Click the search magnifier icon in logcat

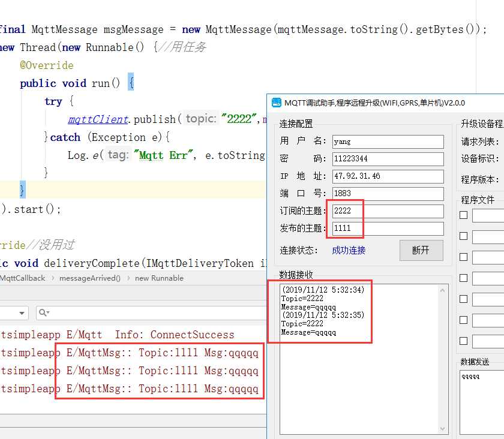coord(43,312)
